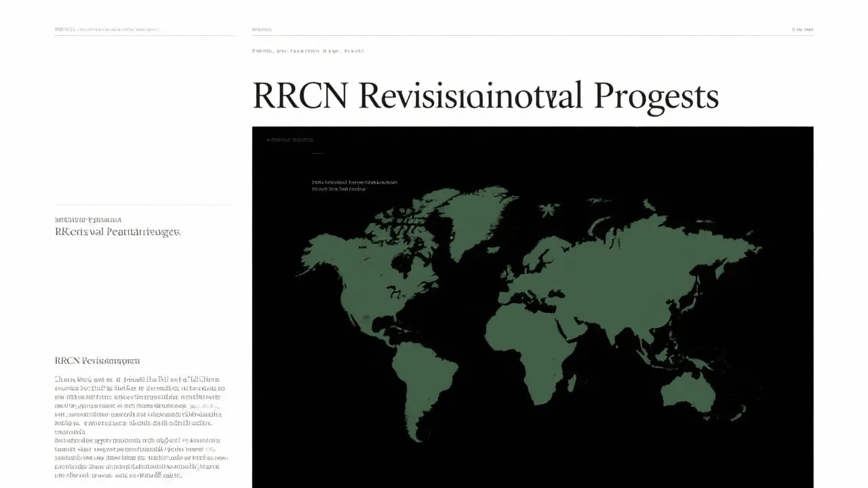This screenshot has height=488, width=868.
Task: Click the main heading RRCN Revisisinotval Progests
Action: (x=485, y=95)
